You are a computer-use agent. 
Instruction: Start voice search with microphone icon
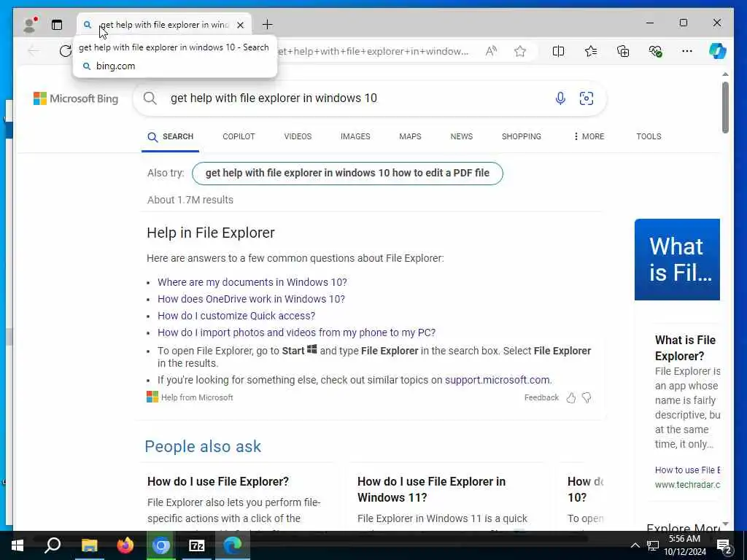point(561,98)
